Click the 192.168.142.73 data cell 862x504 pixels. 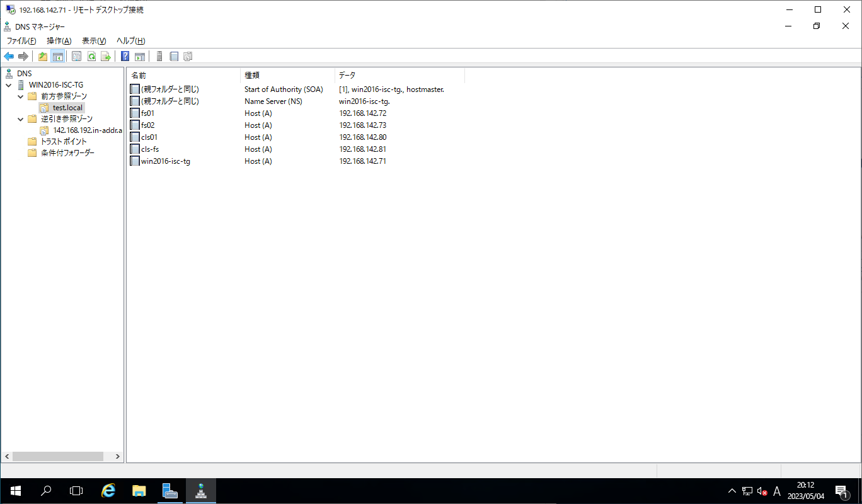tap(363, 125)
